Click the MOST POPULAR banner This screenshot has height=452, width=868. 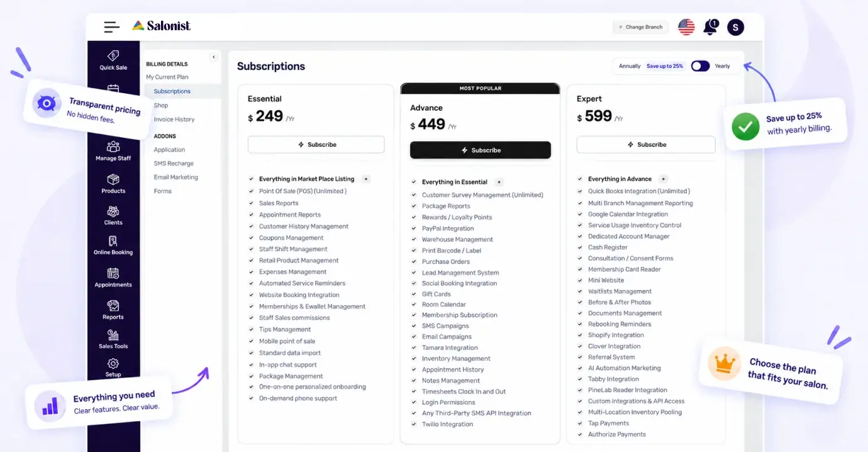click(480, 88)
